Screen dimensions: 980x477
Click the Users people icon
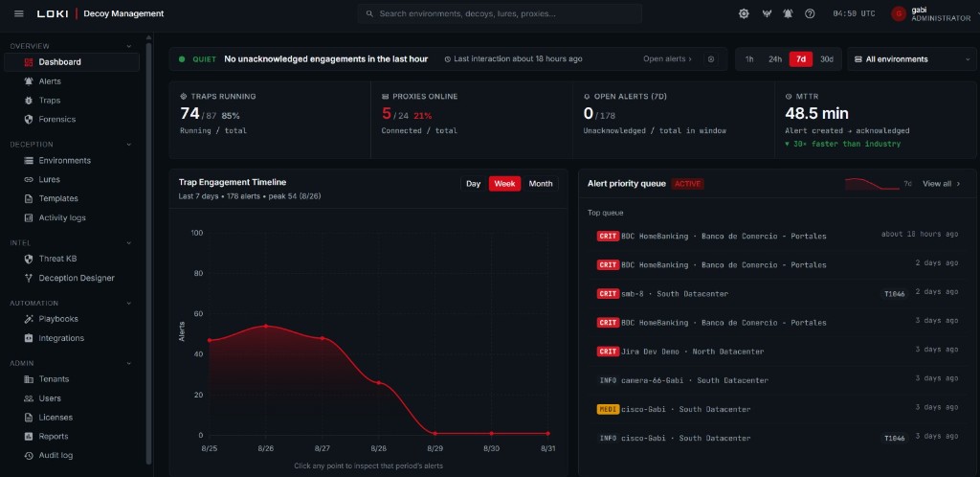28,398
